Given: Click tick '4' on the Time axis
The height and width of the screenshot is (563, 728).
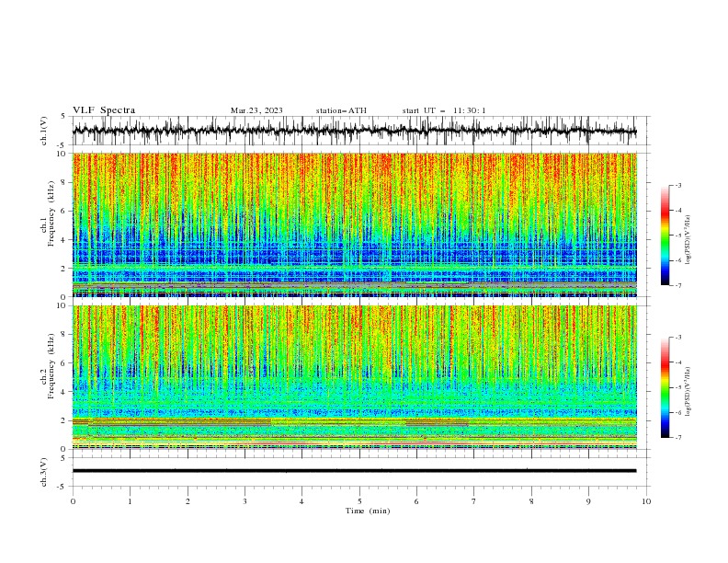Looking at the screenshot, I should 301,501.
